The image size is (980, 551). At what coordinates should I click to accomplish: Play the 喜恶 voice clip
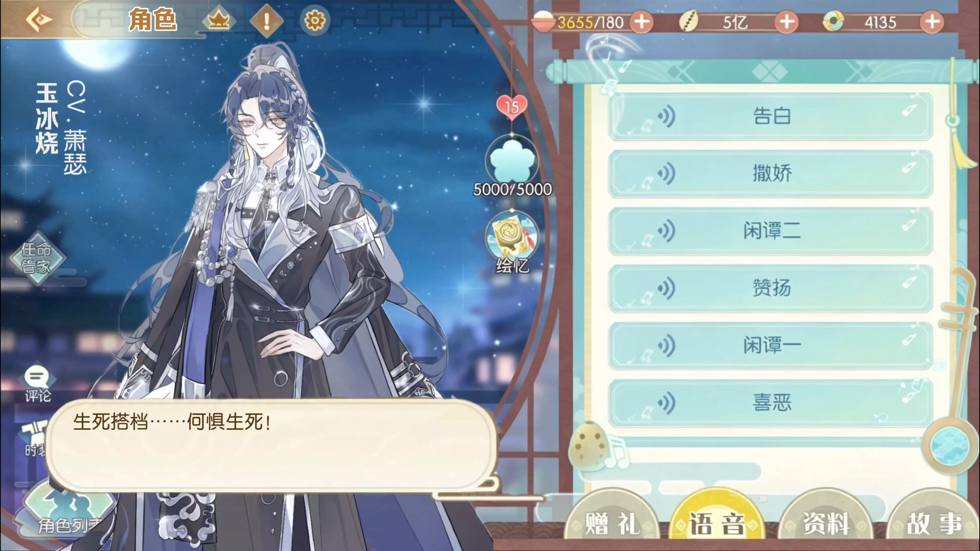pos(771,403)
